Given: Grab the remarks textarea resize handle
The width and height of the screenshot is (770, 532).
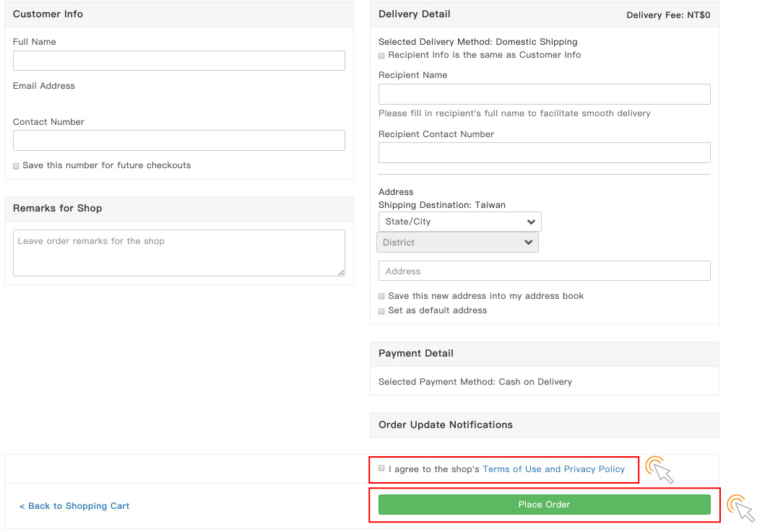Looking at the screenshot, I should coord(341,272).
